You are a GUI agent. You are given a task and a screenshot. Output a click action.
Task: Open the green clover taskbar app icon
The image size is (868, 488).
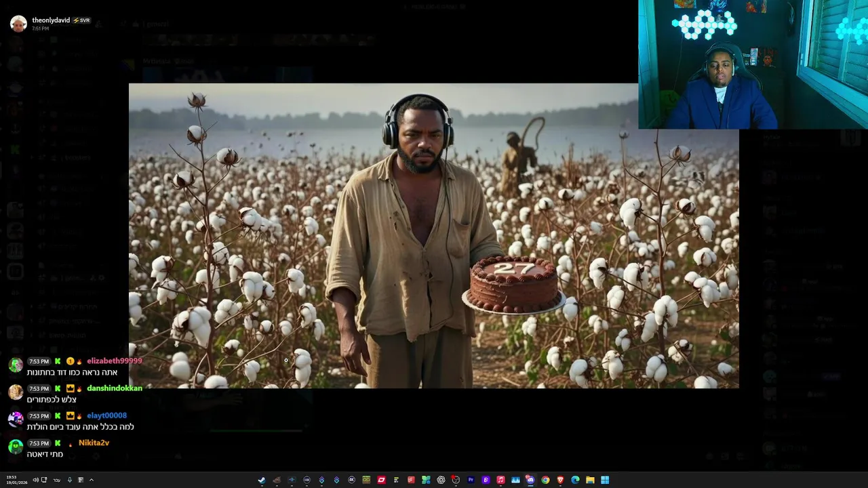[426, 480]
